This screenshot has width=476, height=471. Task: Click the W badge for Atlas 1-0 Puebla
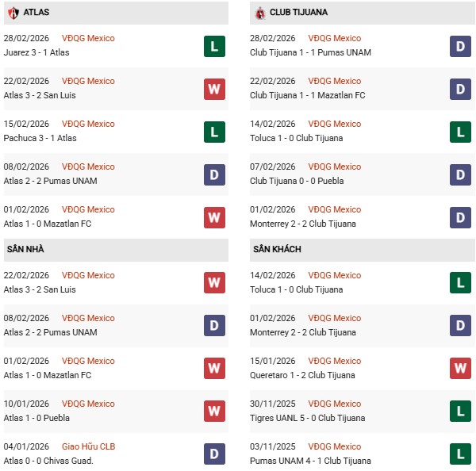(x=213, y=412)
